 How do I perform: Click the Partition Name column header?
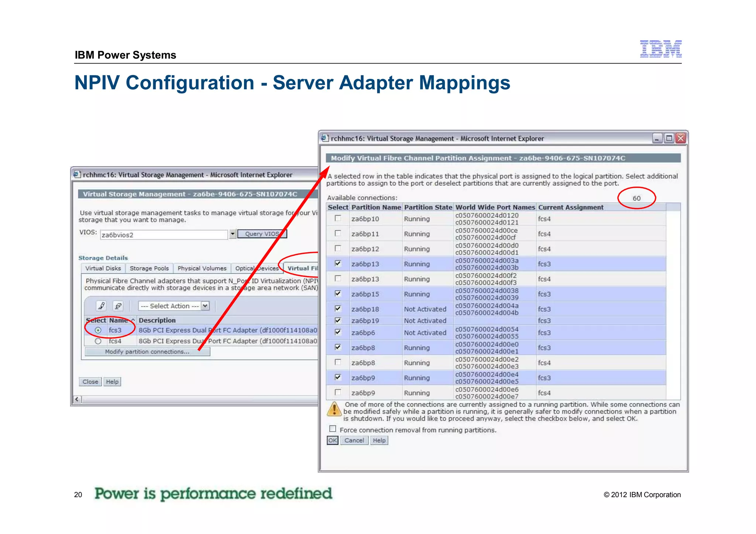pyautogui.click(x=376, y=207)
